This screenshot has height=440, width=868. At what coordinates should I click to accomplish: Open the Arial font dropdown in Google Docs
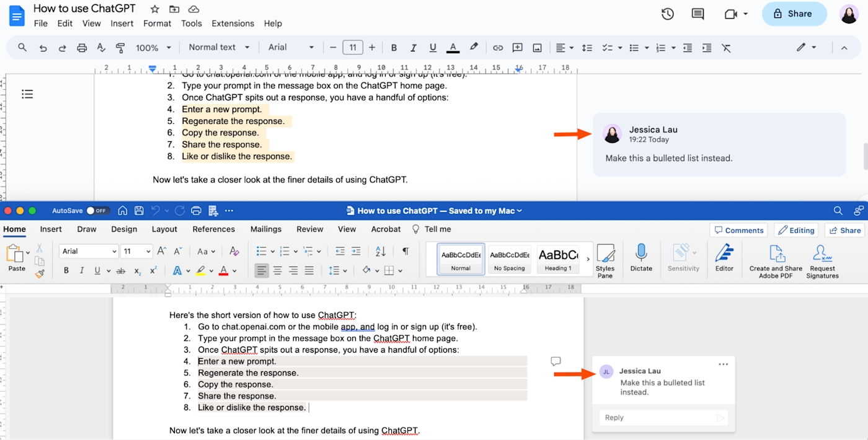click(x=291, y=47)
